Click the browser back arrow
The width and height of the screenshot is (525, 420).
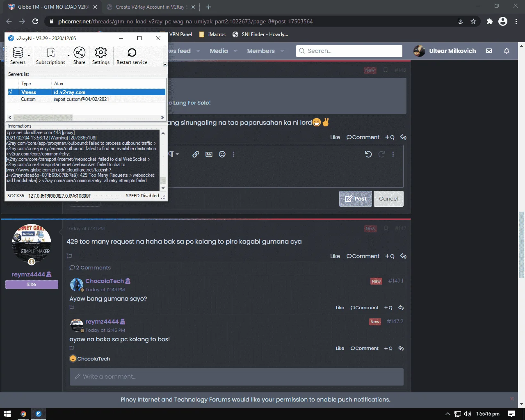click(x=9, y=21)
